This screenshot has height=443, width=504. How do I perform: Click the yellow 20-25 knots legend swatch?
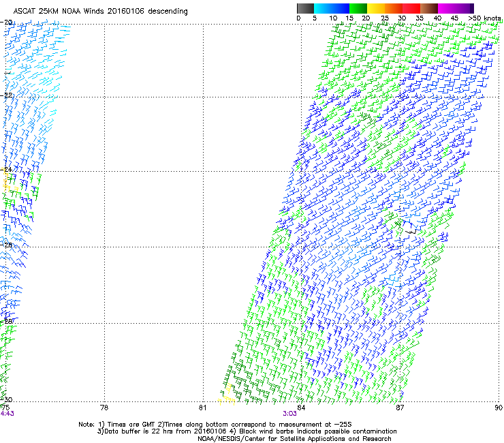pos(376,8)
